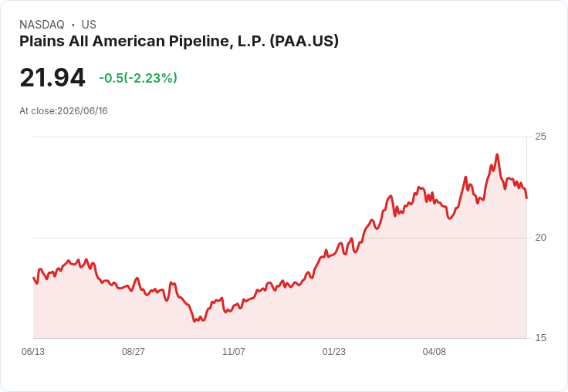Click the chart's highest price peak
Image resolution: width=568 pixels, height=392 pixels.
click(497, 154)
